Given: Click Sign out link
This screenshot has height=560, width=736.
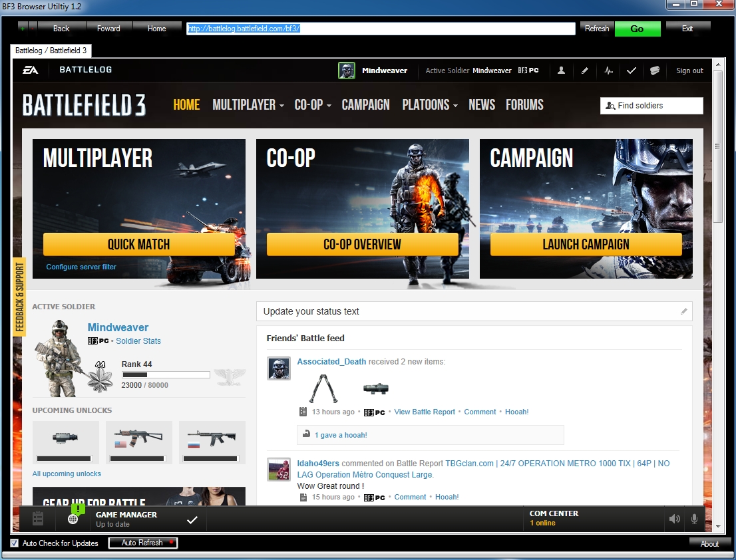Looking at the screenshot, I should [689, 70].
